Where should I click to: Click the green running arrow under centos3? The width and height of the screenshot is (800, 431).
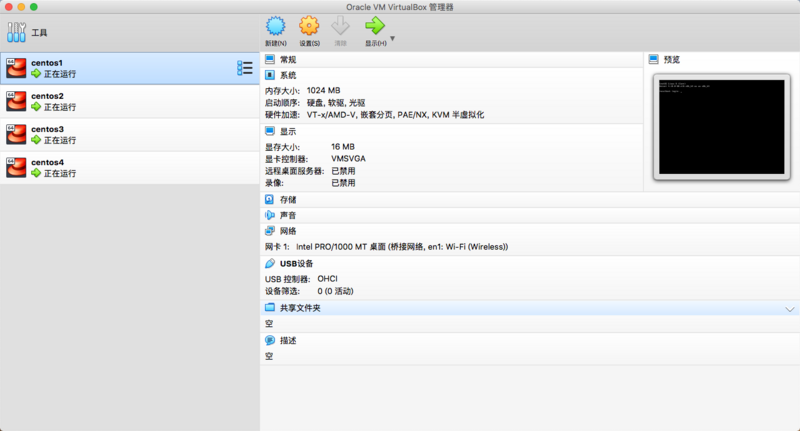point(36,140)
